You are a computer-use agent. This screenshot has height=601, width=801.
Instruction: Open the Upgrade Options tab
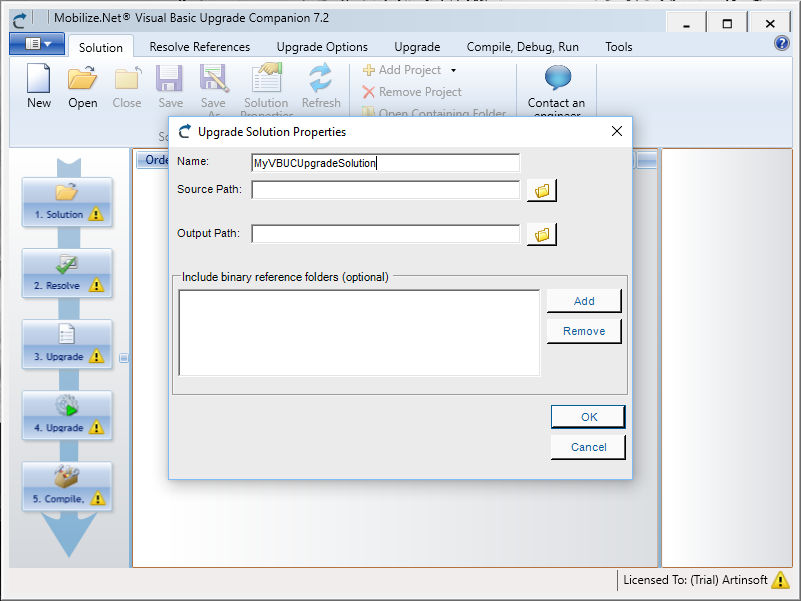(322, 47)
